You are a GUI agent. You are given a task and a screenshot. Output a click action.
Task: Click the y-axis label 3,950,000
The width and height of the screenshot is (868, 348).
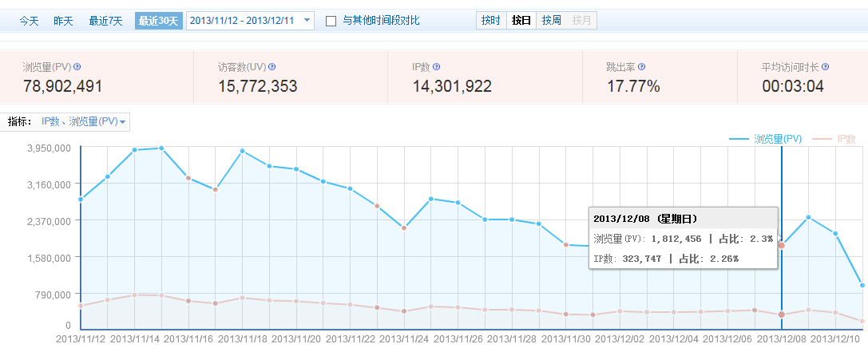tap(50, 148)
